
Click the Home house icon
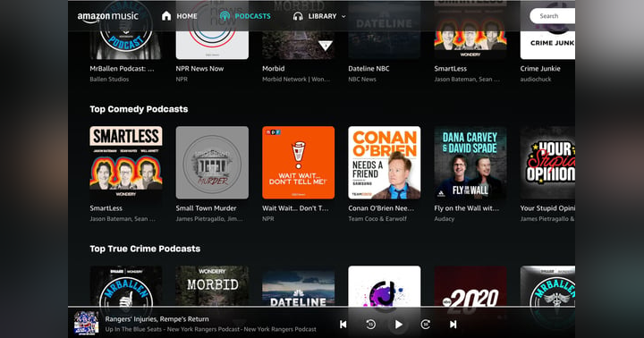(166, 16)
